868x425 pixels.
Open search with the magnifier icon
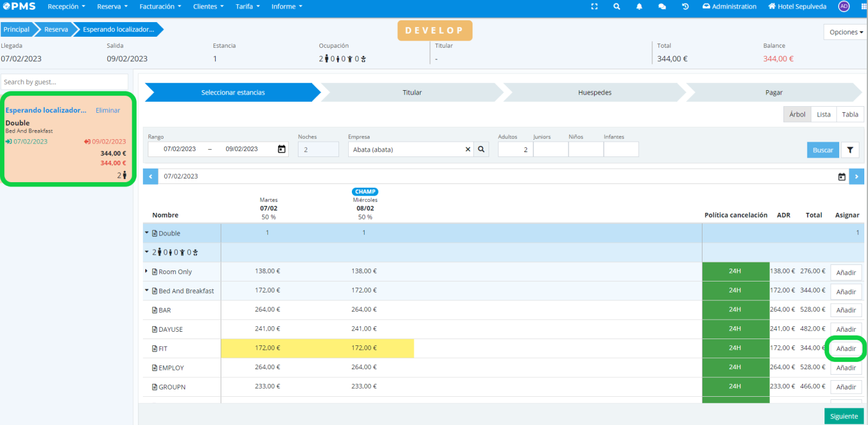[x=617, y=7]
